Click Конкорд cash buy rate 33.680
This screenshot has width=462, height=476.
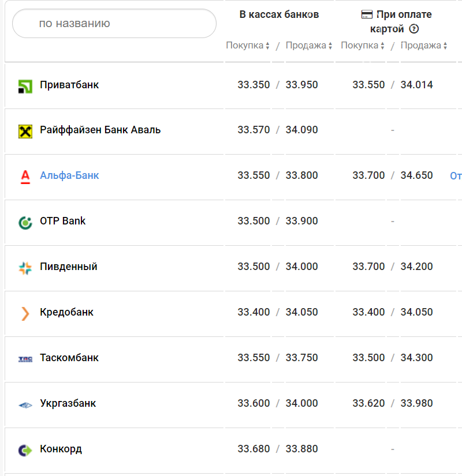[254, 448]
